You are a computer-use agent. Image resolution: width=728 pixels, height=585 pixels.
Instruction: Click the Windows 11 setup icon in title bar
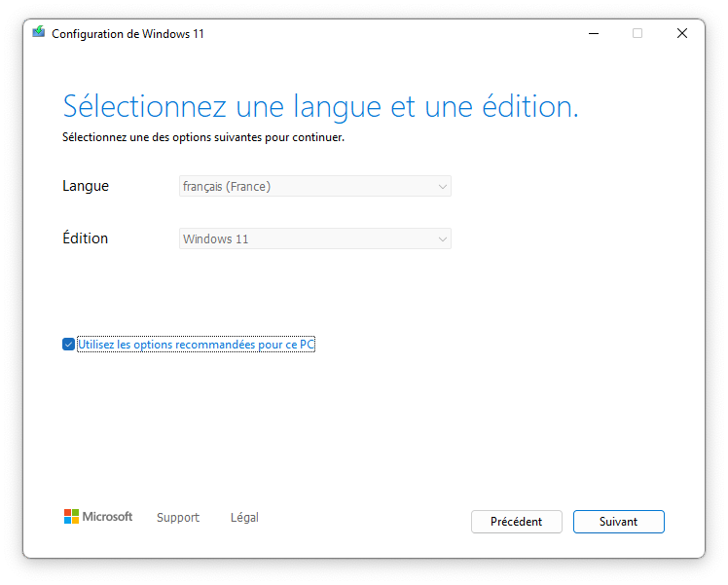point(39,32)
